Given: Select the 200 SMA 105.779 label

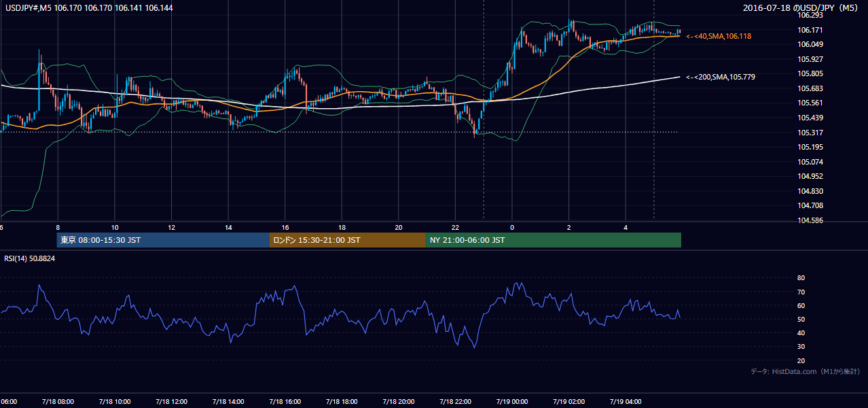Looking at the screenshot, I should (x=721, y=77).
